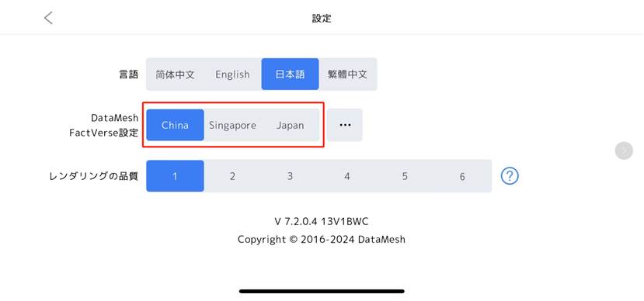Click the Copyright © 2016-2024 DataMesh text
This screenshot has height=301, width=644.
(x=321, y=240)
